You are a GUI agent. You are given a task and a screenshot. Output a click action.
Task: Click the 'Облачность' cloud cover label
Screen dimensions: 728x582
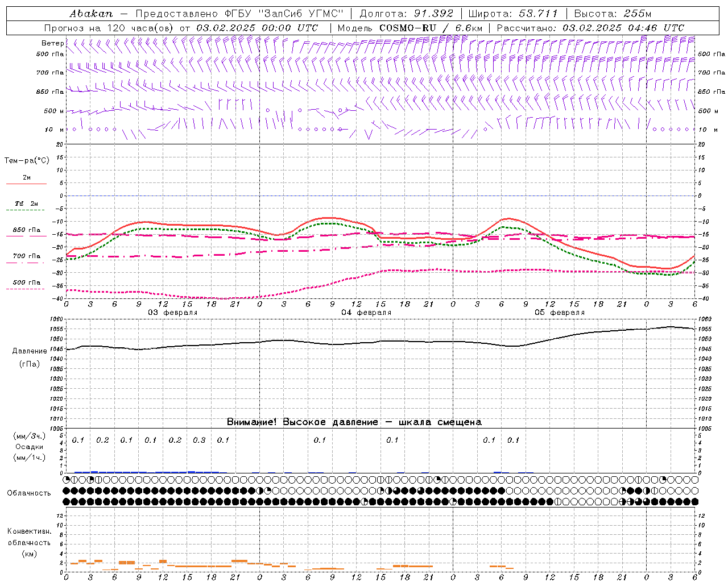(x=29, y=493)
